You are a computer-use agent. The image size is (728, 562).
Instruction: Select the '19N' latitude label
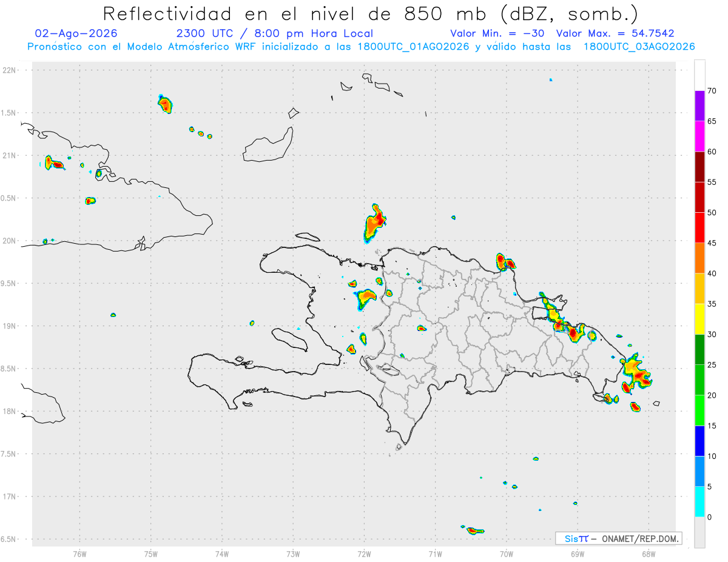pyautogui.click(x=10, y=326)
